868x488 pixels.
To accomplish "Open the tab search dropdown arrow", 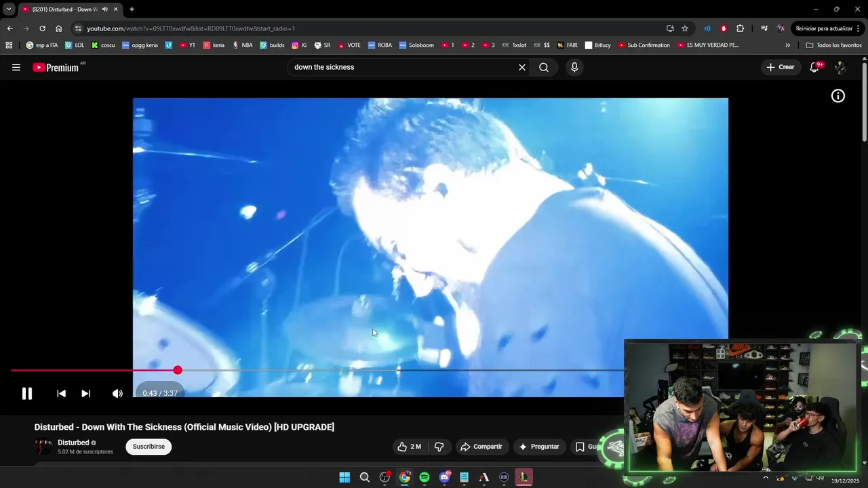I will click(x=9, y=9).
